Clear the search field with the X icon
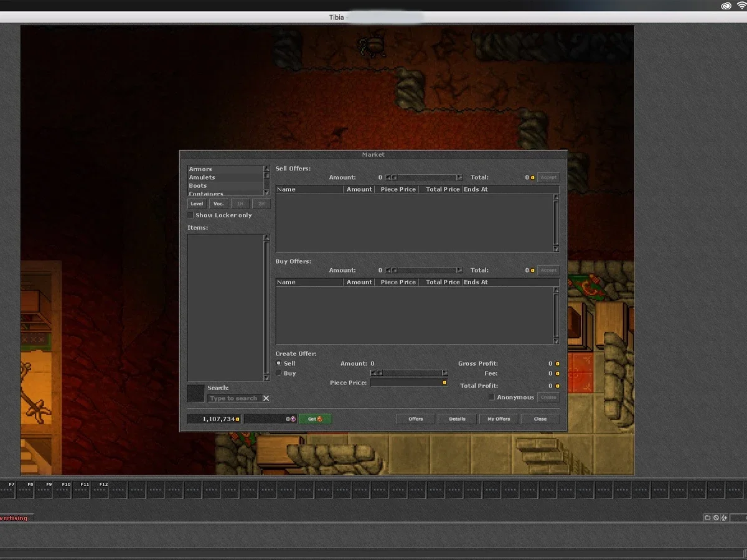Screen dimensions: 747x560 coord(266,398)
